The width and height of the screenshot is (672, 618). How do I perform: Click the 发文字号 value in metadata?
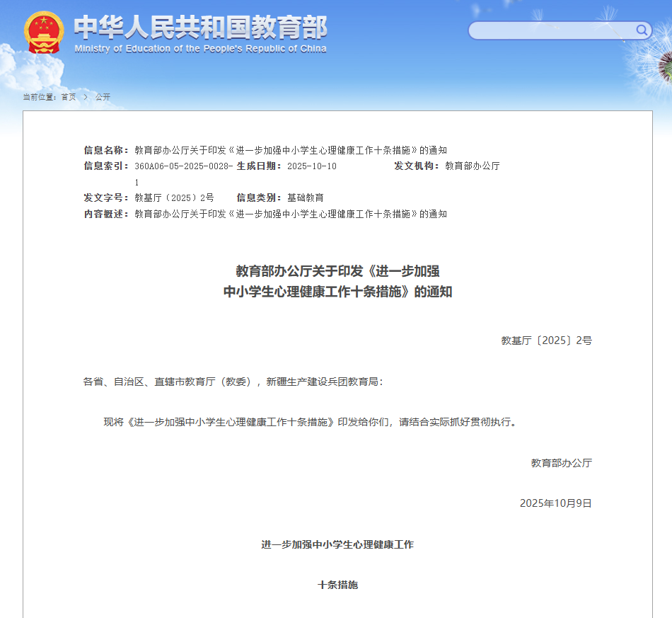[x=174, y=198]
